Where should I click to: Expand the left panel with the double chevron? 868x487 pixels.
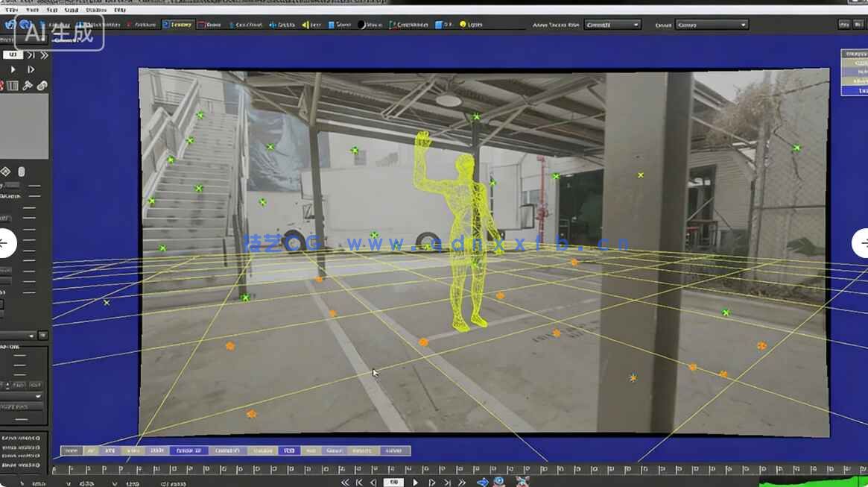point(44,54)
